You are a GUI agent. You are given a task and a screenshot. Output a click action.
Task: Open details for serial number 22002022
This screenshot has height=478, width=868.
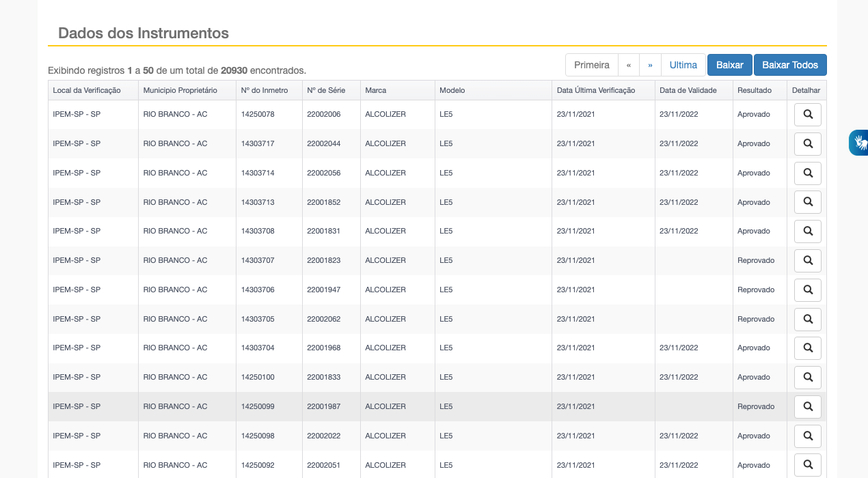[807, 436]
